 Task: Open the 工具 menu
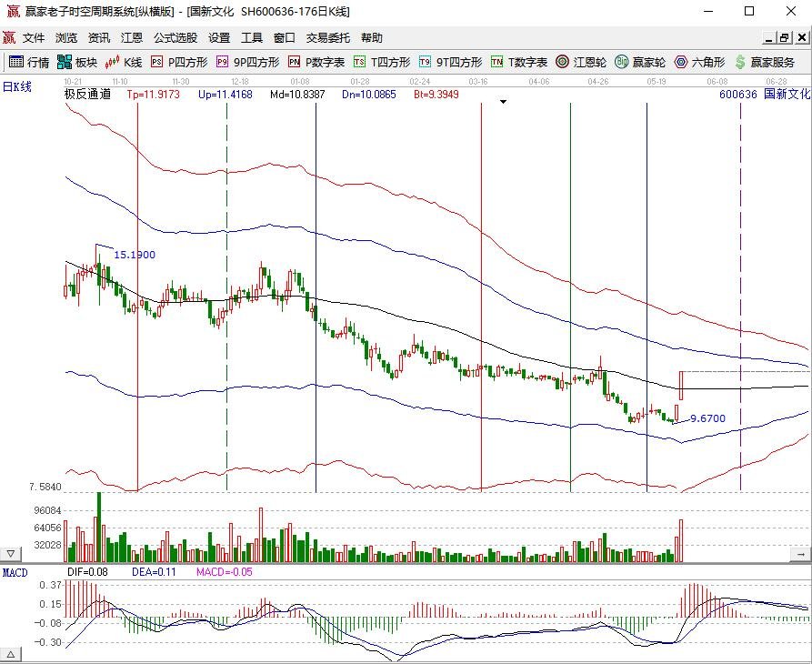pos(252,38)
